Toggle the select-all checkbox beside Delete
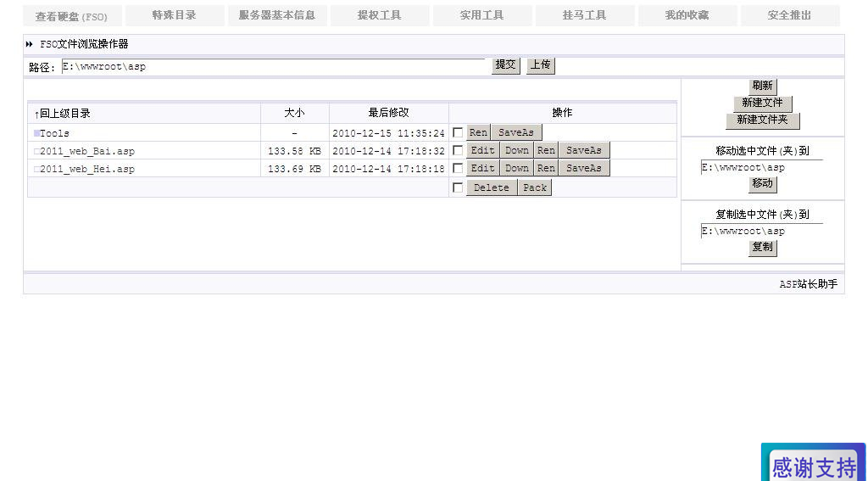The width and height of the screenshot is (868, 481). tap(458, 187)
